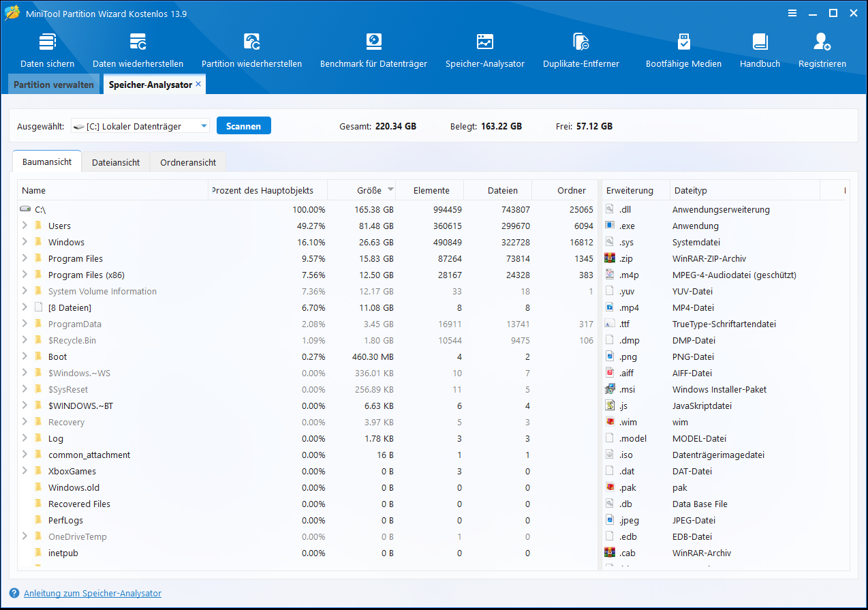Expand the XboxGames folder
Image resolution: width=868 pixels, height=610 pixels.
pyautogui.click(x=25, y=471)
